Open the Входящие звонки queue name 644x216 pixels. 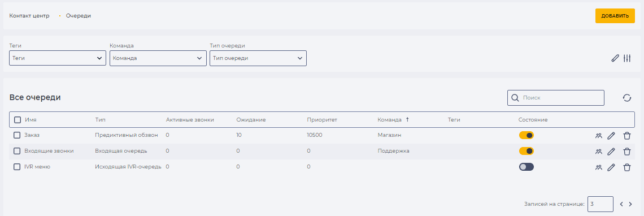pyautogui.click(x=49, y=151)
